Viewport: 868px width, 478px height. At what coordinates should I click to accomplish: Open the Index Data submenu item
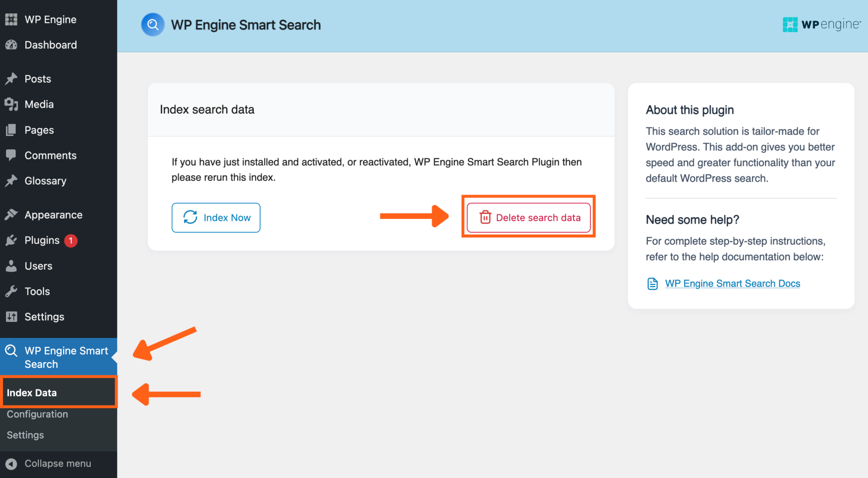click(x=32, y=392)
